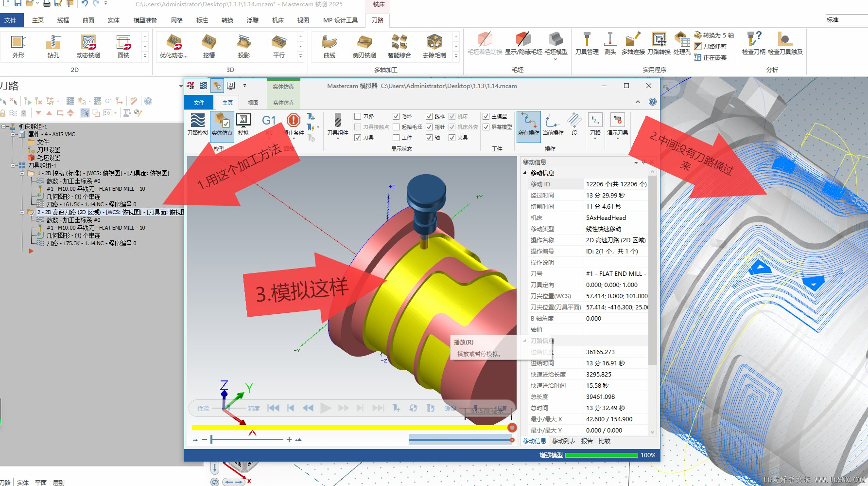Open the 视图 tab in simulator window
This screenshot has width=868, height=486.
pyautogui.click(x=253, y=103)
